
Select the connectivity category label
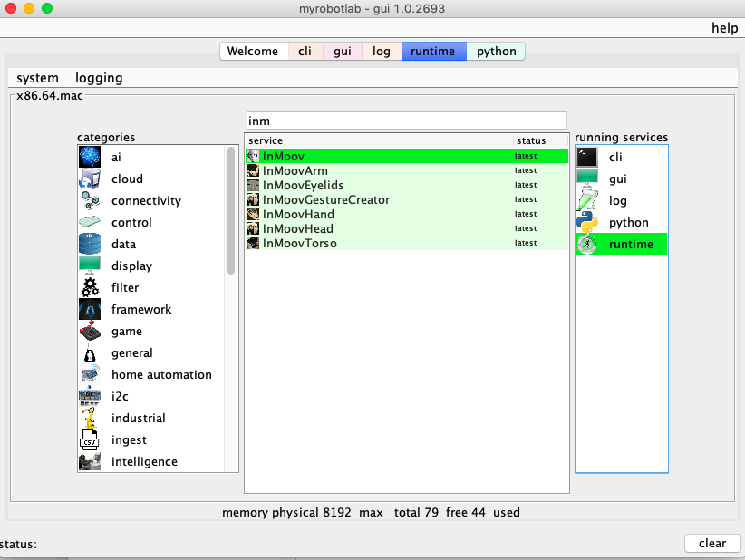146,201
